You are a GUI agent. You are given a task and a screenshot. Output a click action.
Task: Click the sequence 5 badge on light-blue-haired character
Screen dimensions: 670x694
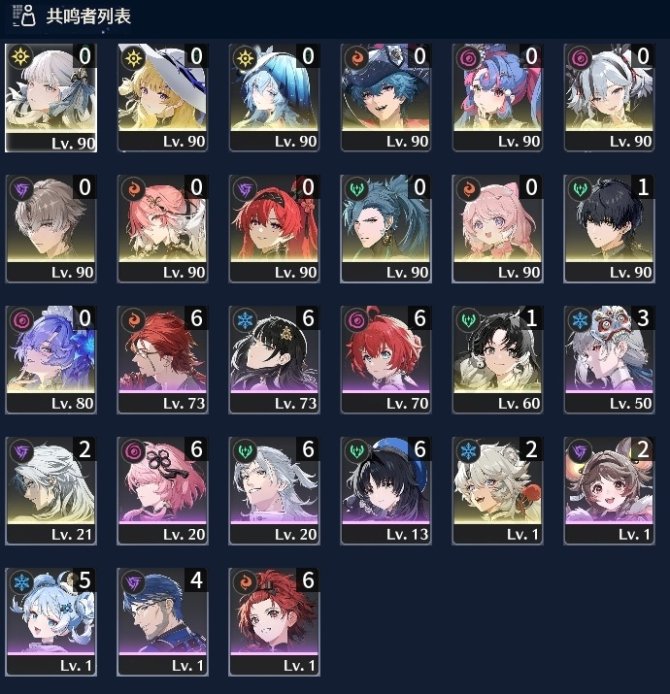(85, 580)
